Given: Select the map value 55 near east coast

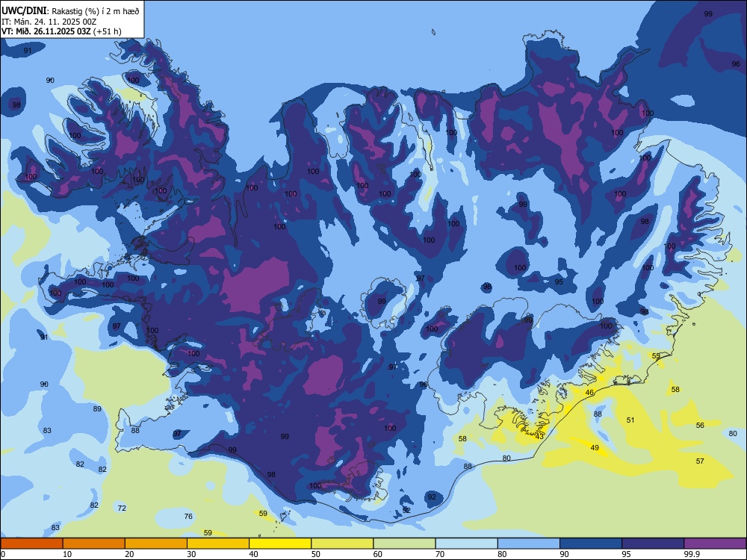Looking at the screenshot, I should pos(656,355).
